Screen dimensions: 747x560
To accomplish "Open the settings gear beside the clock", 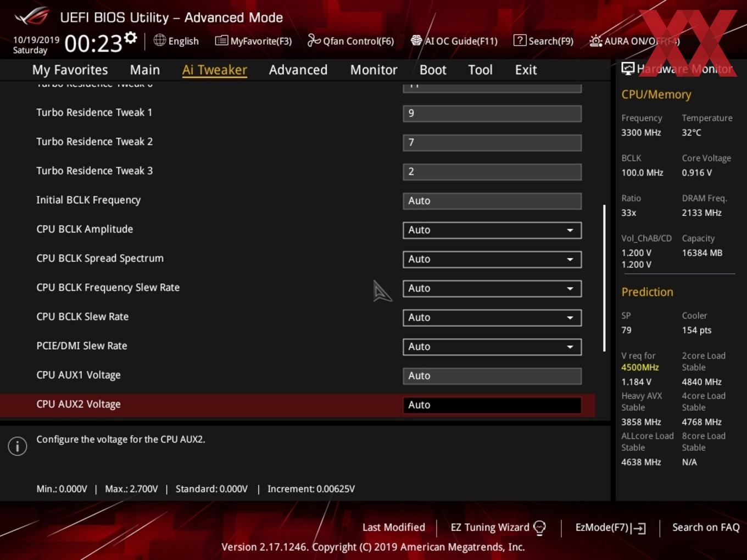I will [131, 38].
